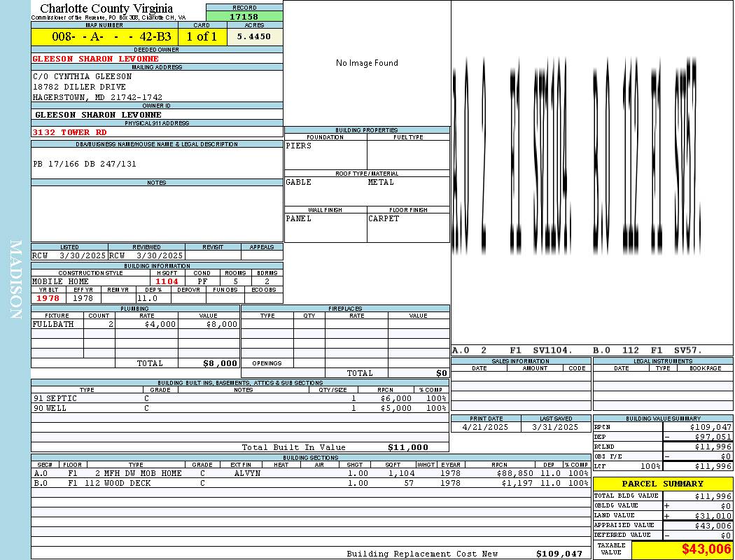This screenshot has height=560, width=735.
Task: Click the DEP % value 11.0
Action: coord(147,298)
